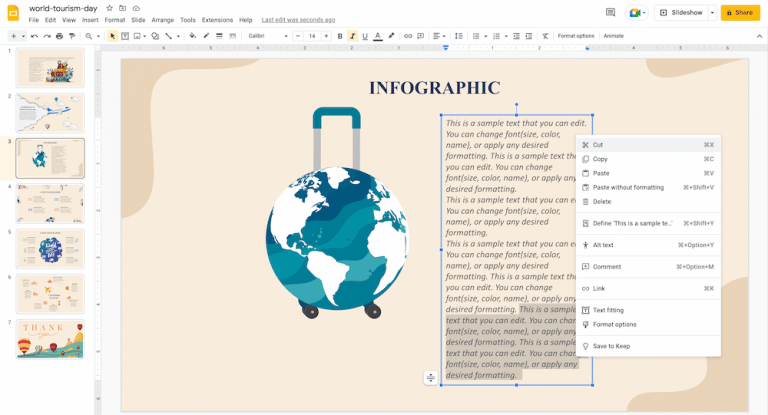Viewport: 768px width, 415px height.
Task: Select the line tool
Action: [x=168, y=36]
